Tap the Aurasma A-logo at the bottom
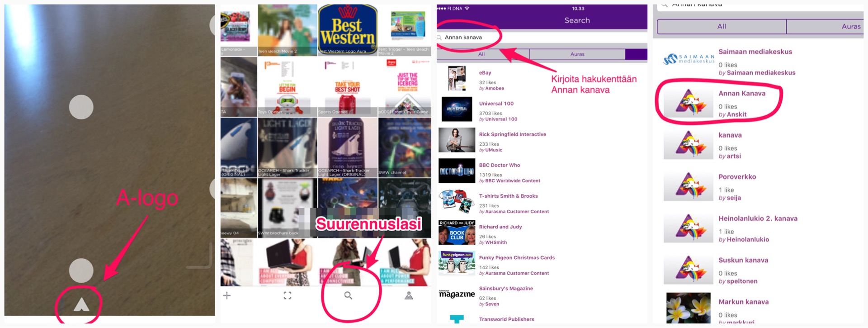This screenshot has height=328, width=868. [81, 305]
